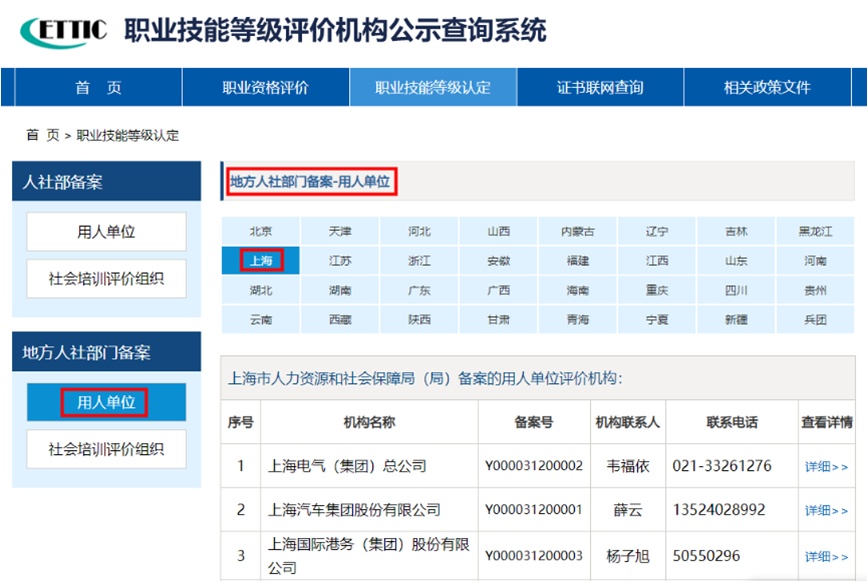The width and height of the screenshot is (868, 582).
Task: View 详细 for 上海汽车集团股份有限公司
Action: click(x=826, y=510)
